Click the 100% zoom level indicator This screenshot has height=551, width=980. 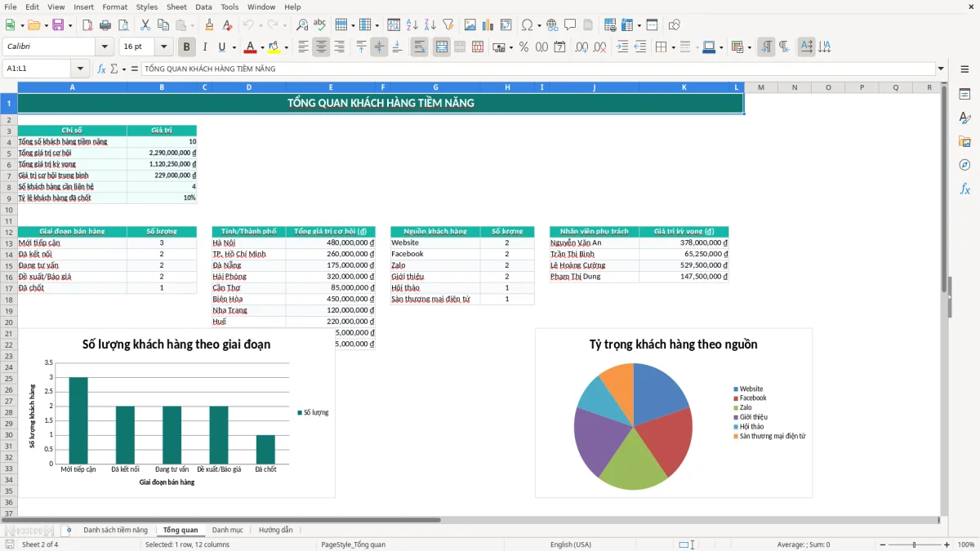coord(966,544)
